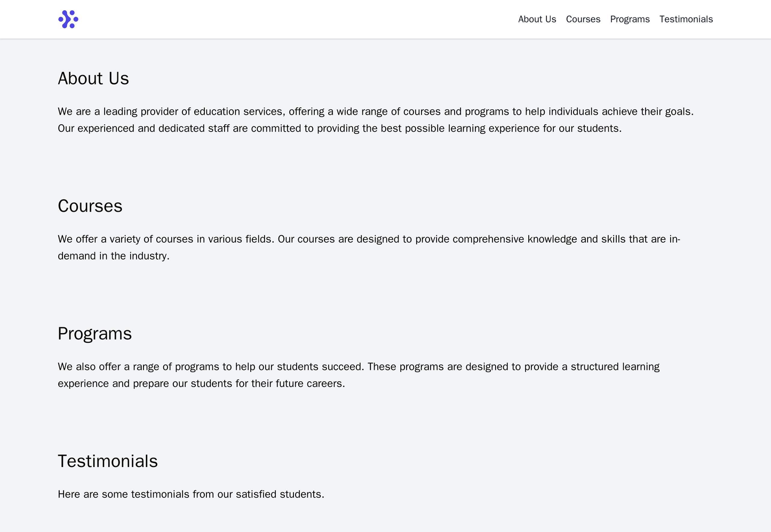The image size is (771, 532).
Task: Select the logo's leftmost purple dot
Action: (62, 20)
